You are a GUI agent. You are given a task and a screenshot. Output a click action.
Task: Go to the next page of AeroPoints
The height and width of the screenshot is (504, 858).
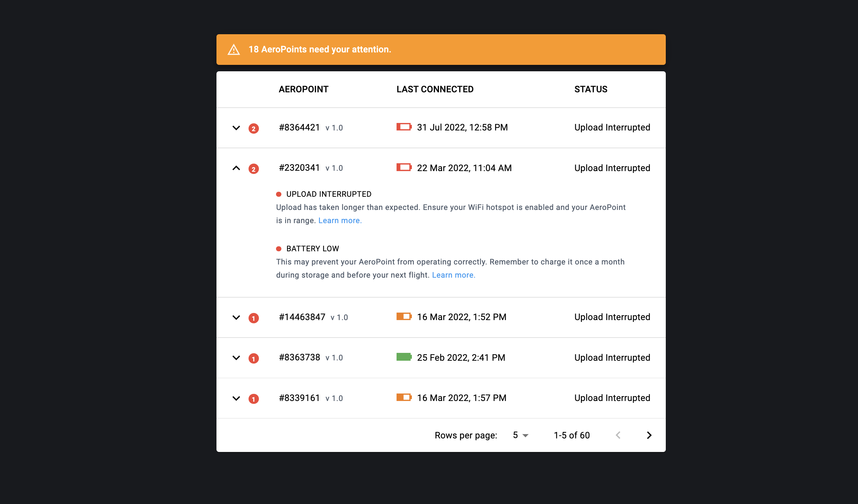click(649, 435)
